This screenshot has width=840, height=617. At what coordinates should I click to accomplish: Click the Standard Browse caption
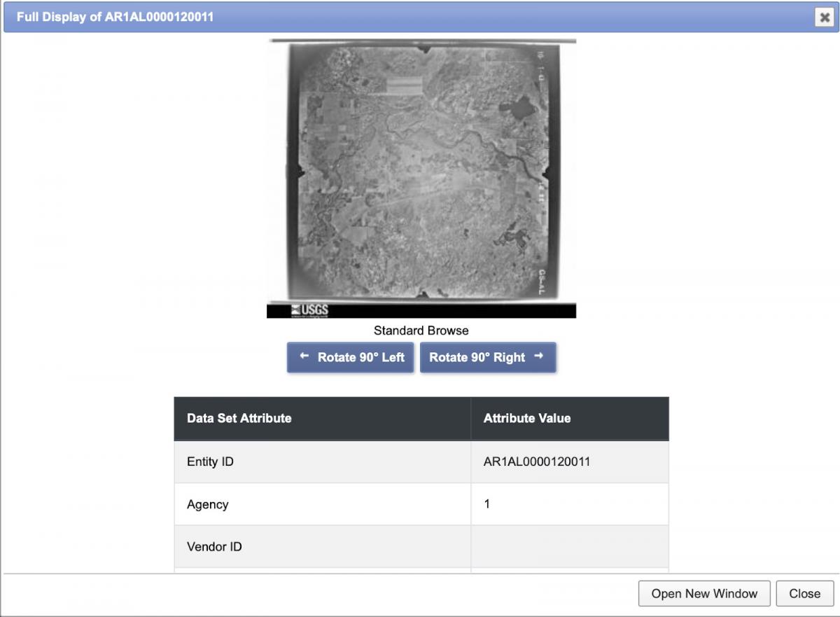421,331
